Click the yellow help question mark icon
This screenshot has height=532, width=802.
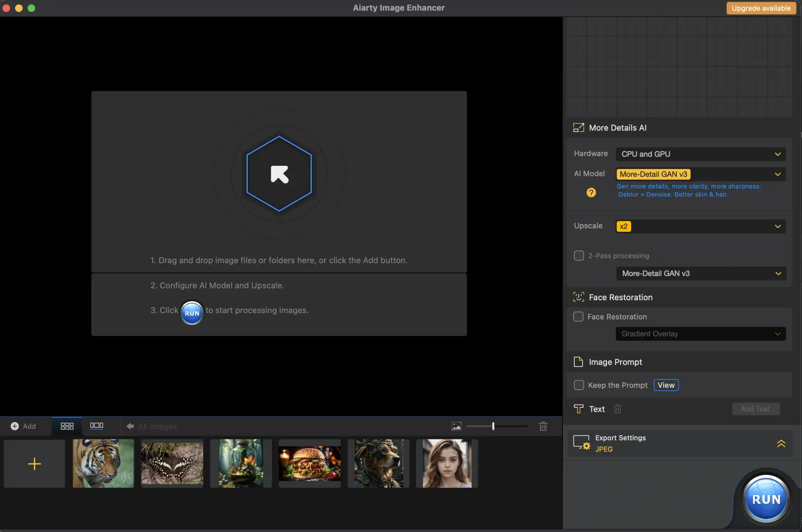tap(591, 193)
